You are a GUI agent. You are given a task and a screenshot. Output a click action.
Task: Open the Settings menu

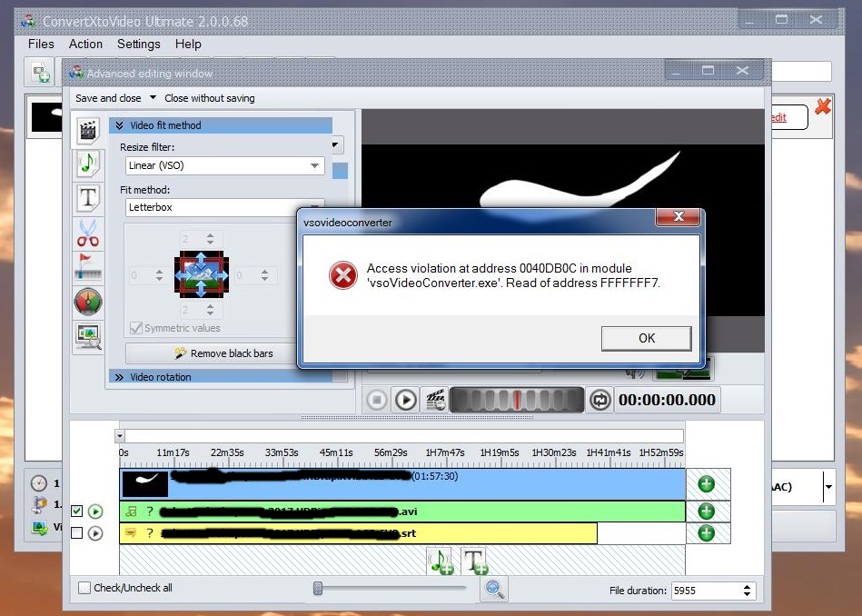pyautogui.click(x=139, y=44)
